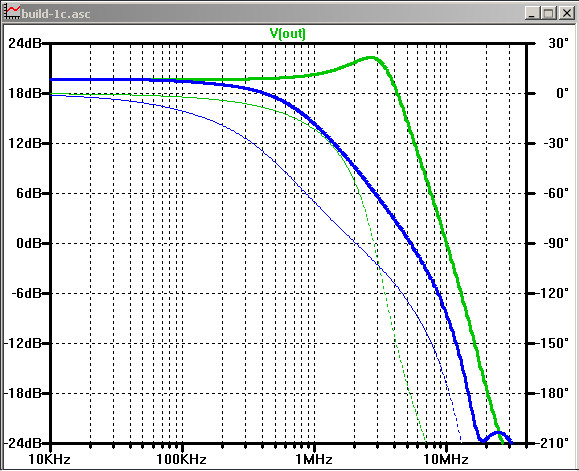
Task: Click the -18dB left axis label
Action: click(22, 393)
